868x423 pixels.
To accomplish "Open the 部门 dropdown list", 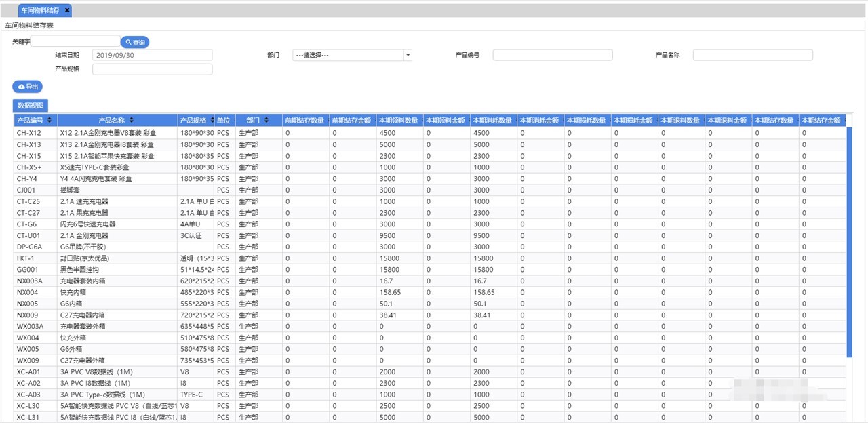I will pyautogui.click(x=408, y=55).
